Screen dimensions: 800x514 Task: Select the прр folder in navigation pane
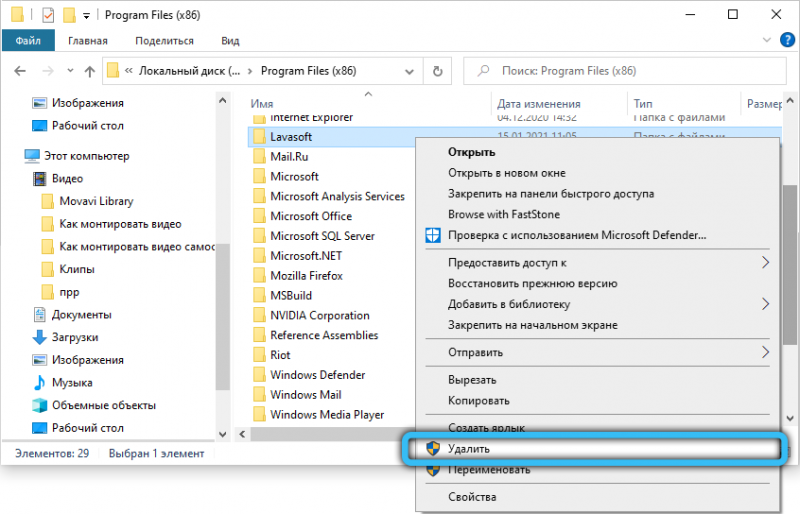coord(69,292)
